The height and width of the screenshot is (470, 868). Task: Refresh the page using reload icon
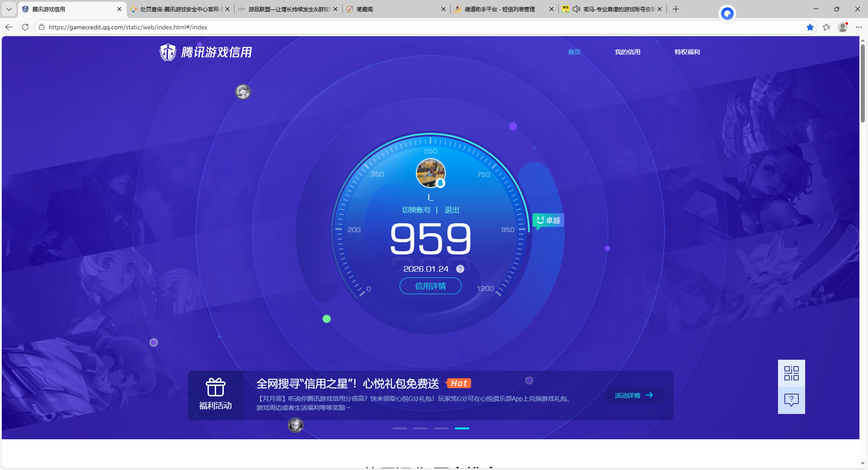pos(25,27)
